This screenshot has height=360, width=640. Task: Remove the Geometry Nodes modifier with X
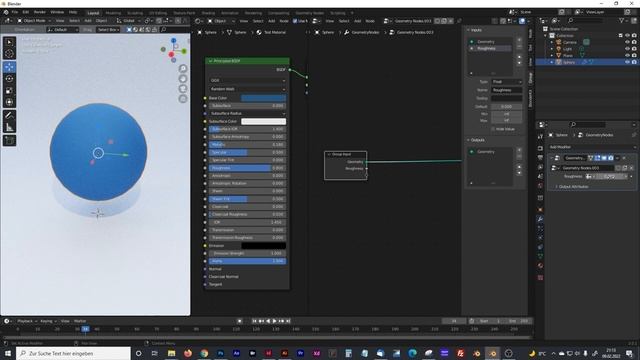point(624,158)
